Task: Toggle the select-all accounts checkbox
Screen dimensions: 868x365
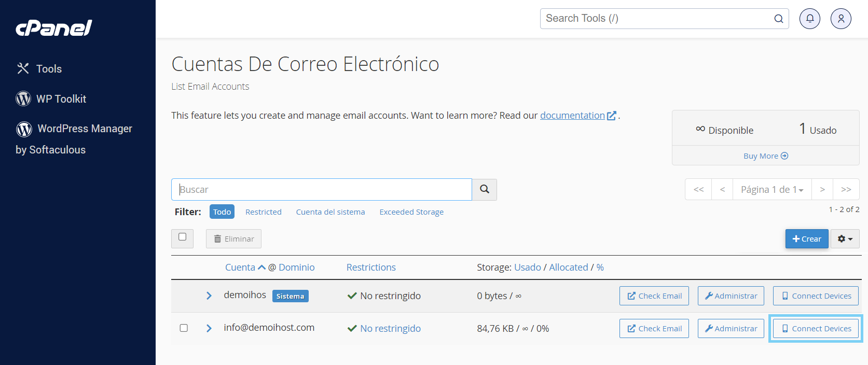Action: (182, 237)
